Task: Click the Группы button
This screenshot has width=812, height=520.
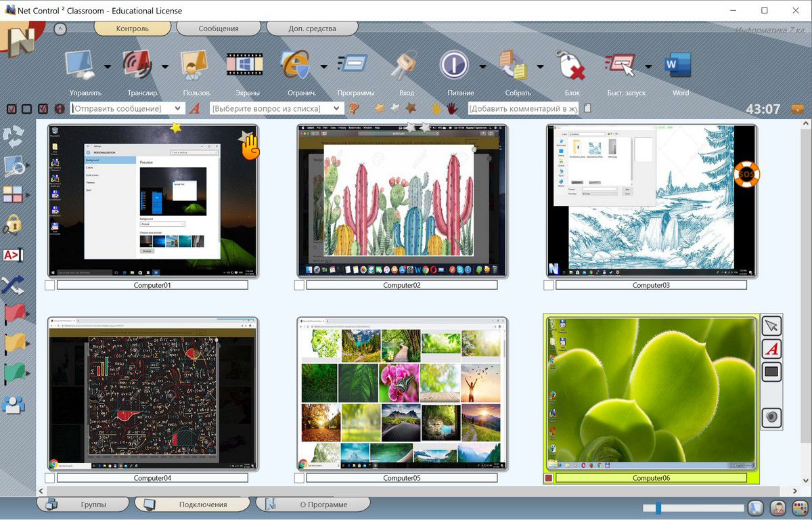Action: [x=83, y=504]
